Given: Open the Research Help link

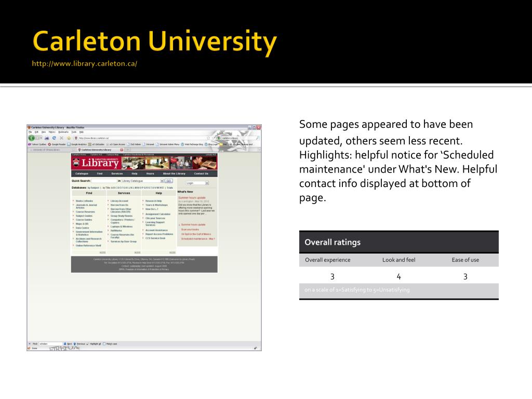Looking at the screenshot, I should 154,201.
